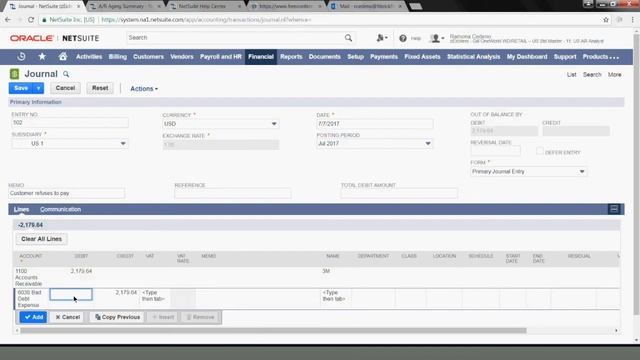640x360 pixels.
Task: Click the line Cancel button beside Add
Action: (x=67, y=317)
